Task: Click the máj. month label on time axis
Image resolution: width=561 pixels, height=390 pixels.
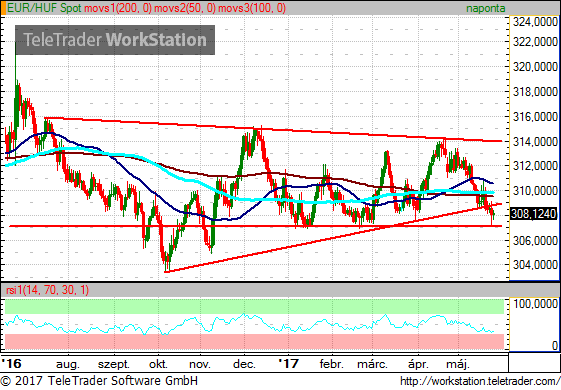Action: pyautogui.click(x=458, y=364)
